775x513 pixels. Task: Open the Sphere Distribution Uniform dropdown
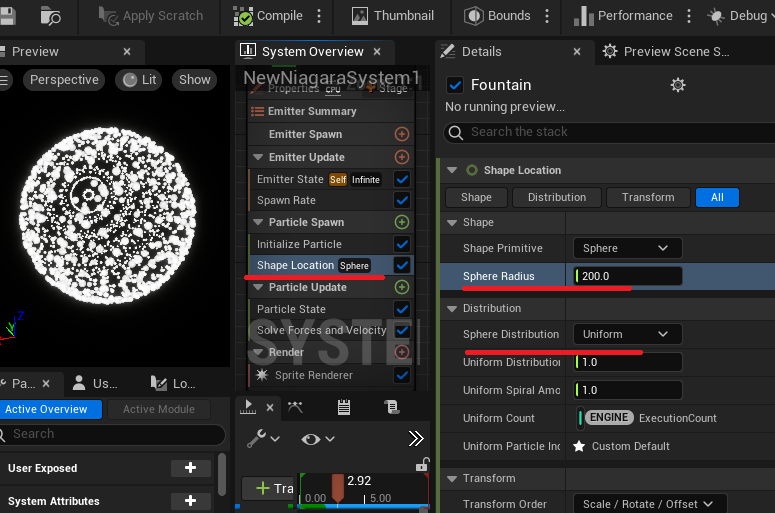coord(628,334)
